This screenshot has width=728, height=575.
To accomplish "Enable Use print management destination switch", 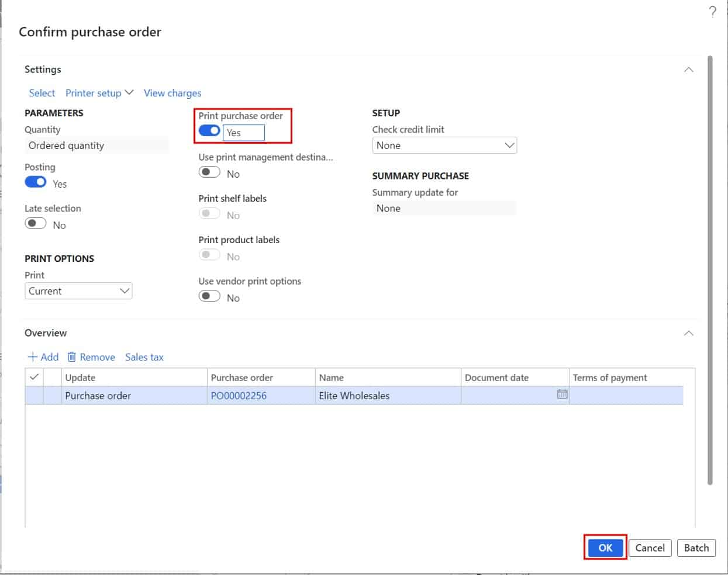I will coord(209,172).
